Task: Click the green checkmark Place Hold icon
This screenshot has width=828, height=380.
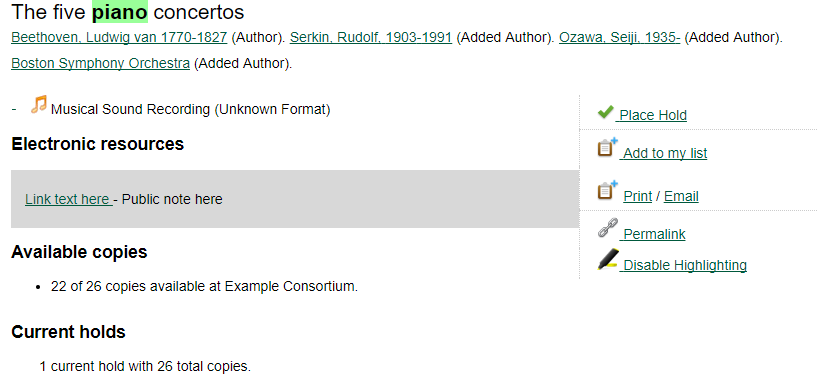Action: [x=605, y=112]
